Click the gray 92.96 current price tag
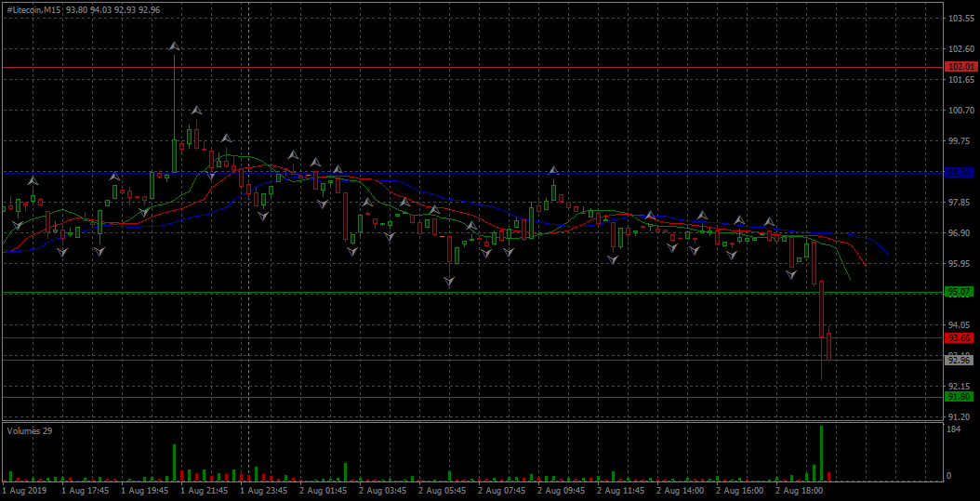This screenshot has height=501, width=980. pos(961,361)
